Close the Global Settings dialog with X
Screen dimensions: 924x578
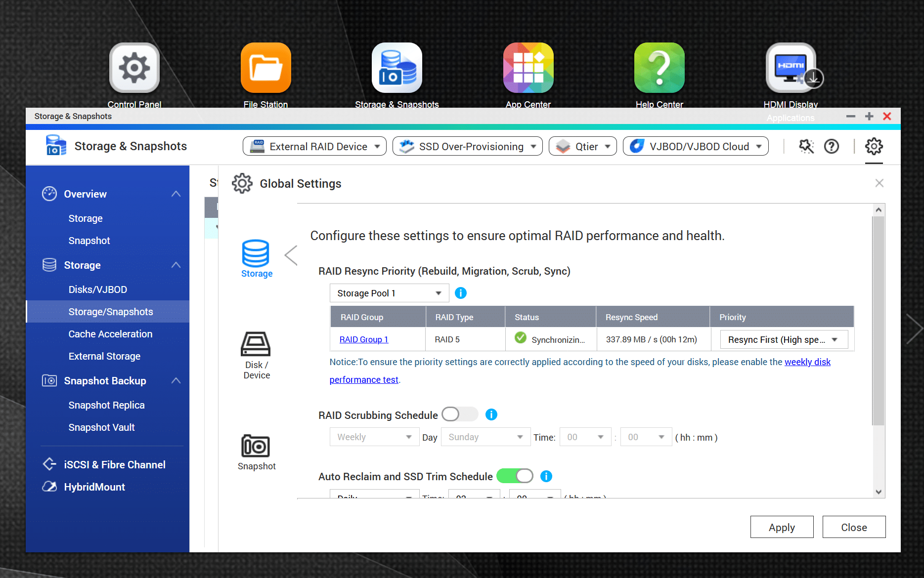click(879, 183)
